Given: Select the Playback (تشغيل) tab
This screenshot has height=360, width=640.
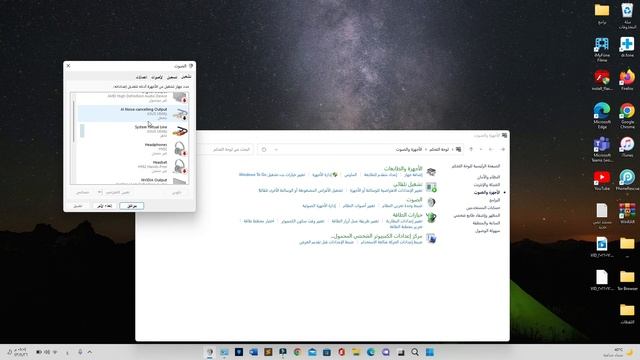Looking at the screenshot, I should 186,77.
